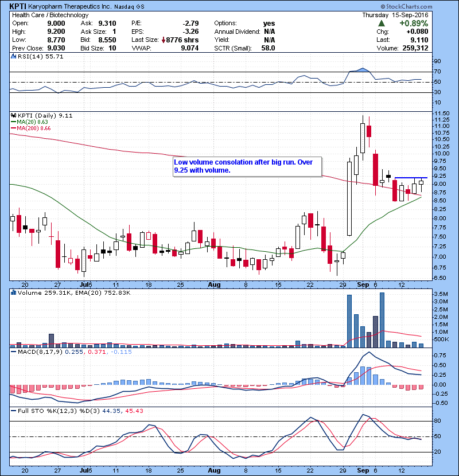Click the Open value 9.000

56,24
